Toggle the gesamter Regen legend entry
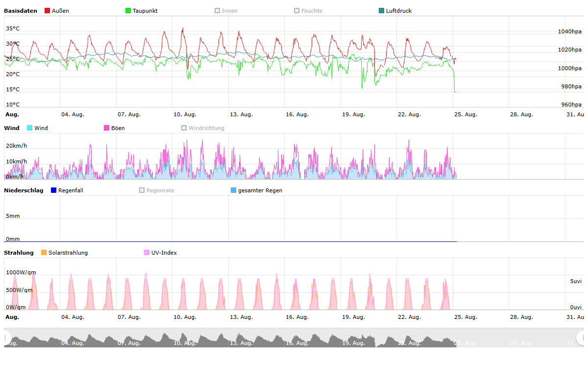This screenshot has height=368, width=588. (256, 190)
